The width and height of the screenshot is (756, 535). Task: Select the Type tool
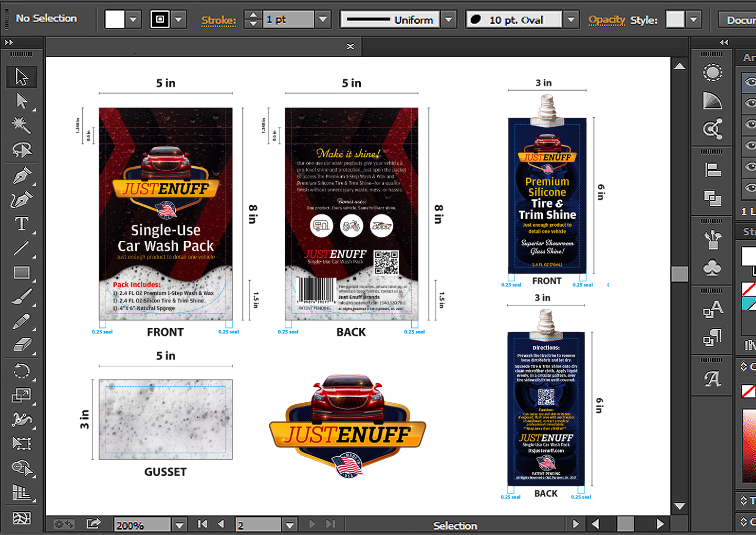[21, 224]
